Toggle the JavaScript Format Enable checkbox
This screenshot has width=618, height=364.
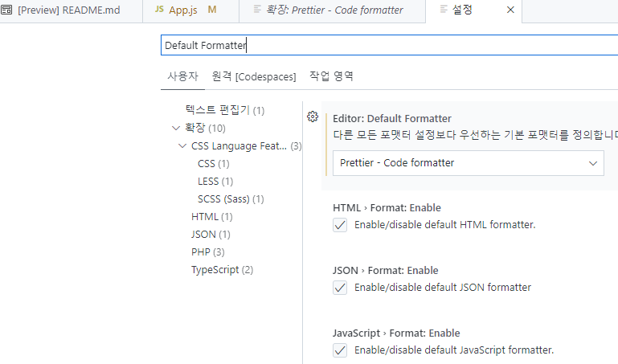(340, 350)
